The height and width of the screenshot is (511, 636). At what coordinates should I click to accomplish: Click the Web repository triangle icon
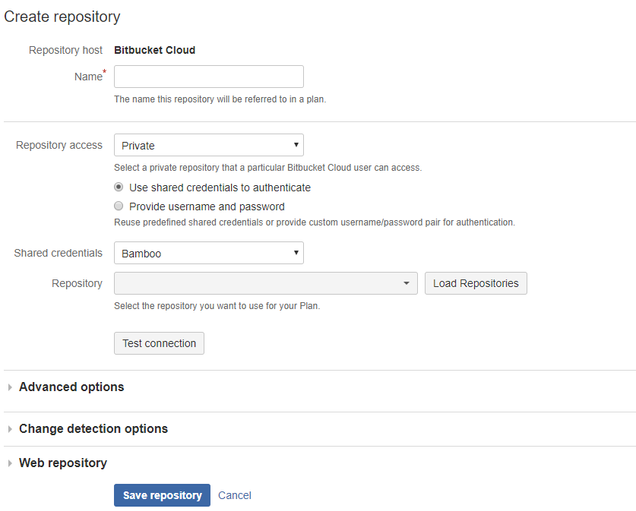pyautogui.click(x=10, y=463)
